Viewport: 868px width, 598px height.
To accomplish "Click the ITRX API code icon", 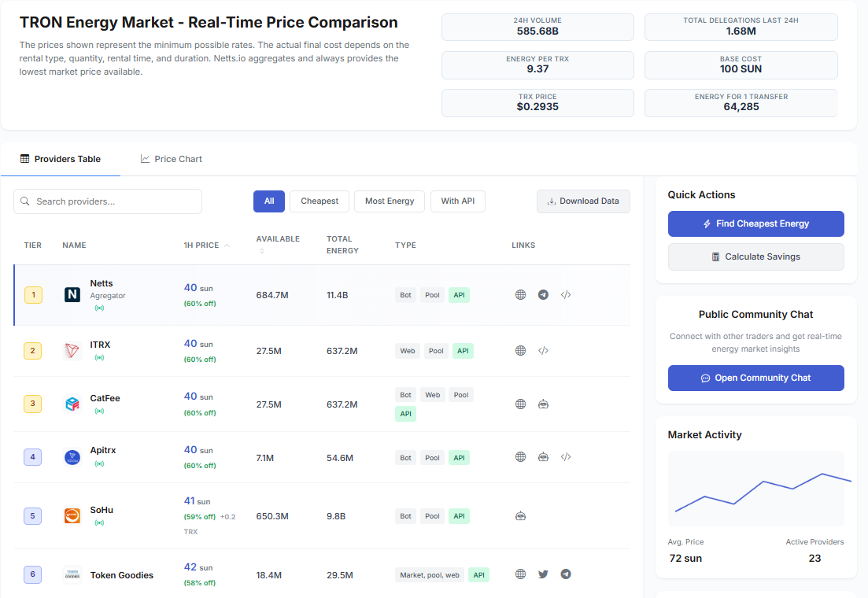I will (x=543, y=351).
